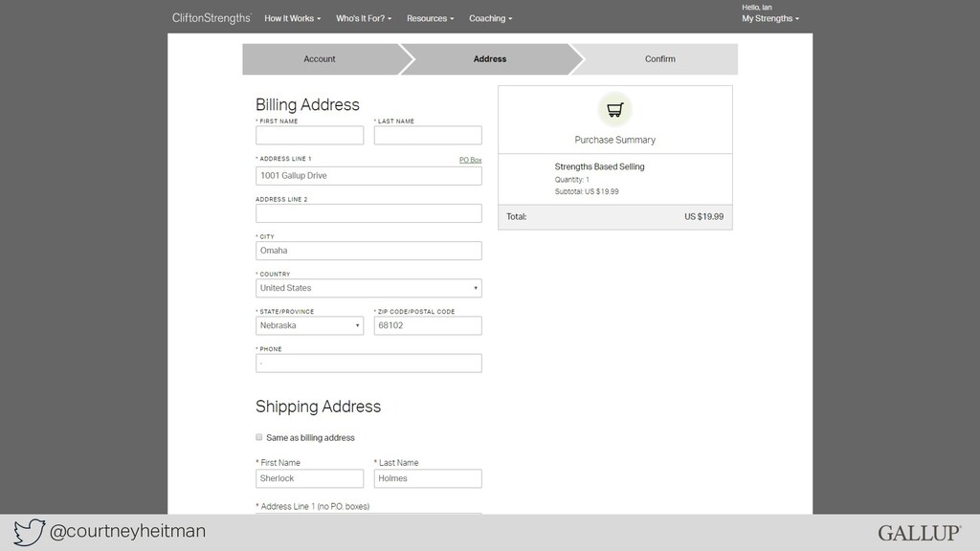Image resolution: width=980 pixels, height=551 pixels.
Task: Click the CliftonStrengths logo
Action: [212, 18]
